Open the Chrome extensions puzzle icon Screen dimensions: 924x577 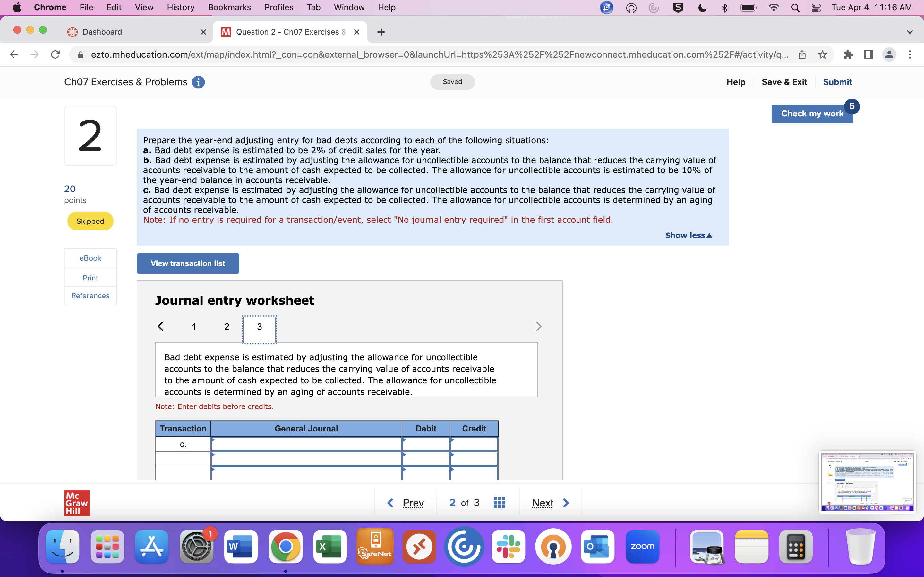coord(848,54)
